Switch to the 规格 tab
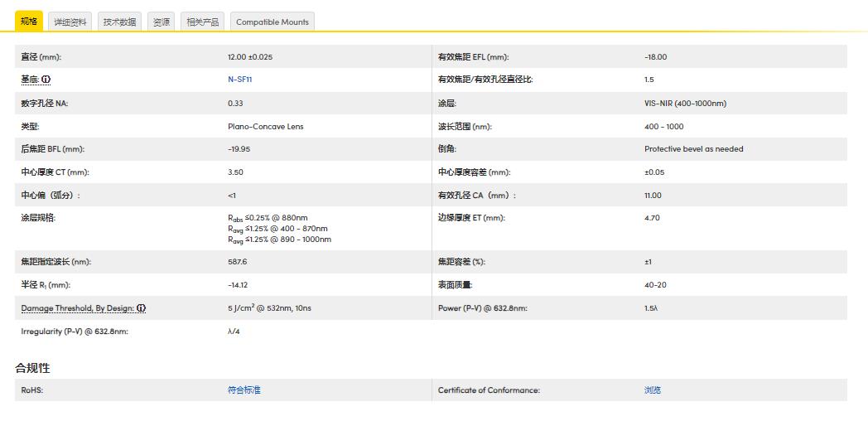This screenshot has height=421, width=868. click(29, 22)
